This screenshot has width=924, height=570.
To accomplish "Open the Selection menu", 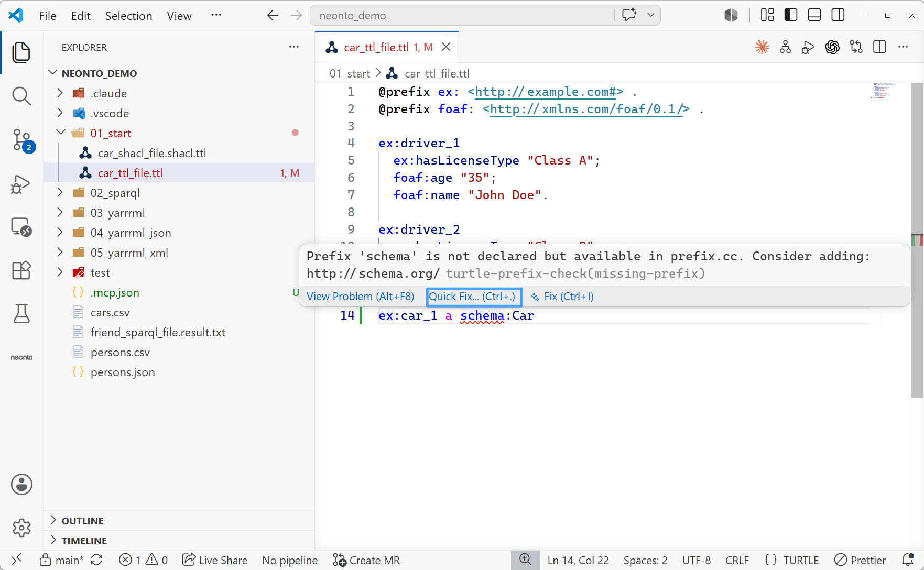I will pyautogui.click(x=128, y=16).
